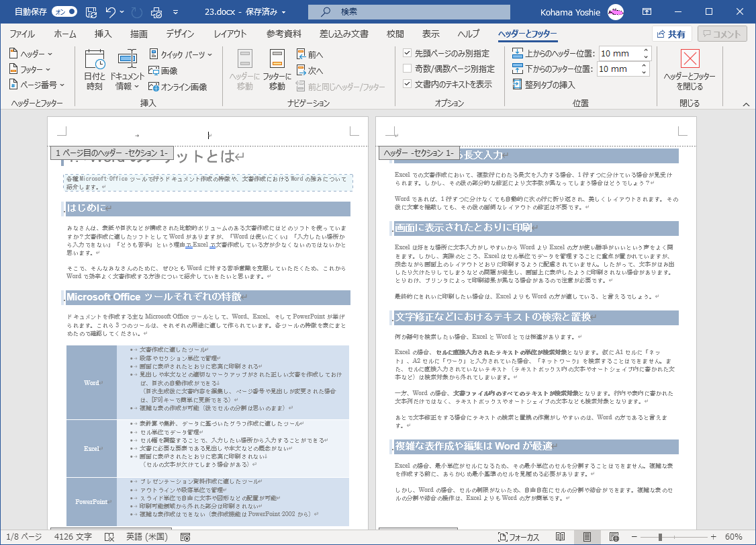This screenshot has width=756, height=545.
Task: Click 整列タブの挿入
Action: [543, 85]
